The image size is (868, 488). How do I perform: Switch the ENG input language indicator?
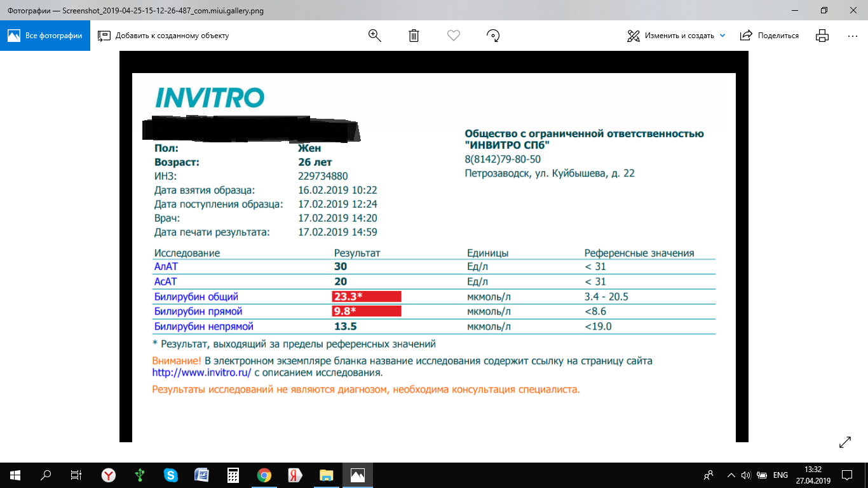(x=780, y=475)
